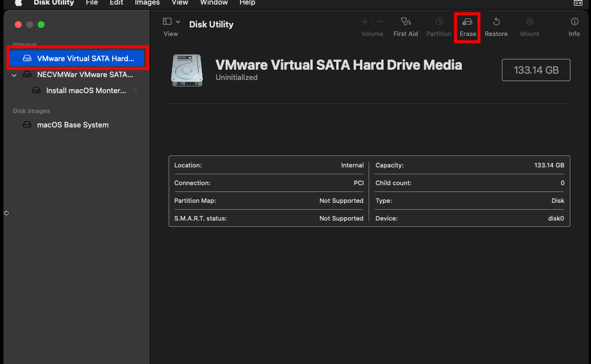Screen dimensions: 591x364
Task: Click the disk0 device value
Action: coord(556,218)
